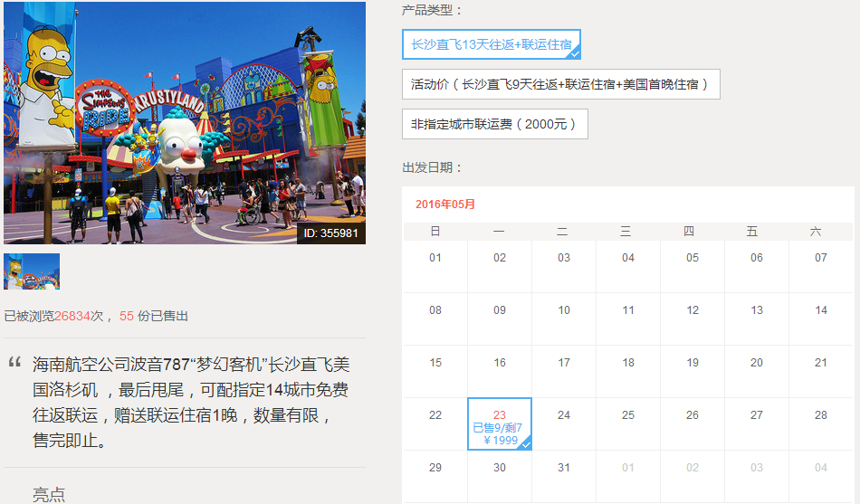
Task: Click the 产品类型 label
Action: [x=432, y=10]
